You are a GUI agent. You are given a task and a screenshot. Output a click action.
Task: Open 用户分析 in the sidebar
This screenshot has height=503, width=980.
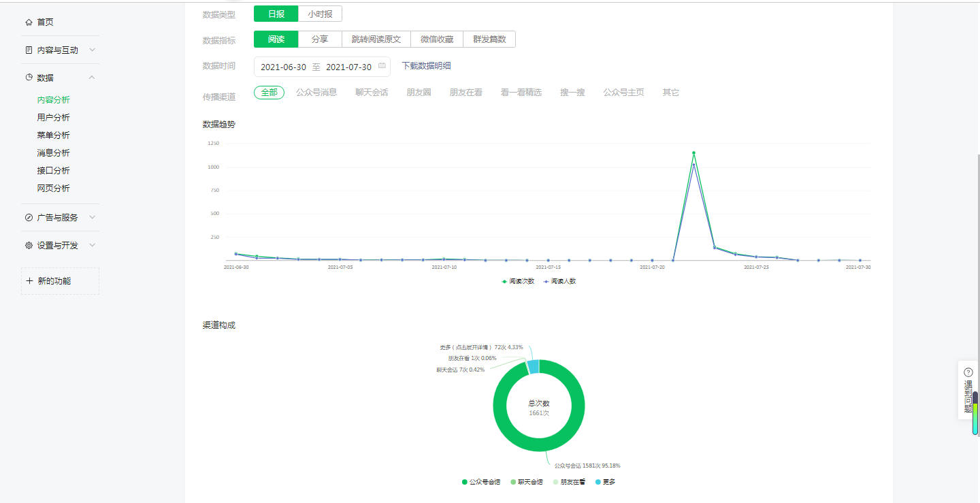click(53, 118)
